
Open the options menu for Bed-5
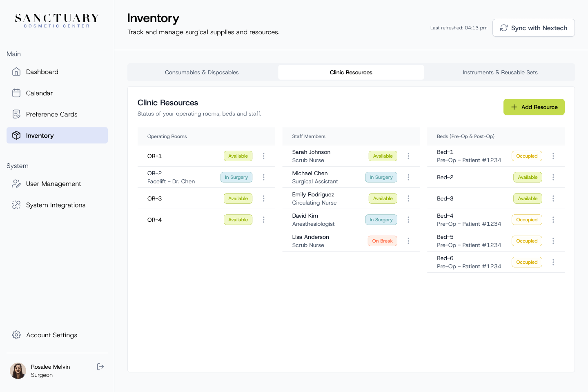tap(553, 241)
